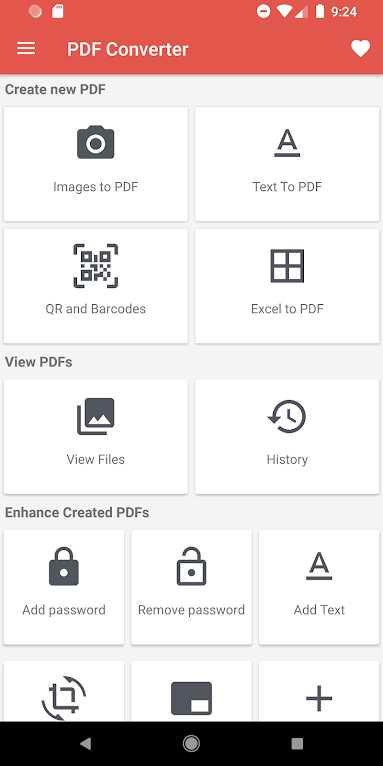The image size is (383, 766).
Task: Tap the Add password locked padlock icon
Action: click(64, 566)
